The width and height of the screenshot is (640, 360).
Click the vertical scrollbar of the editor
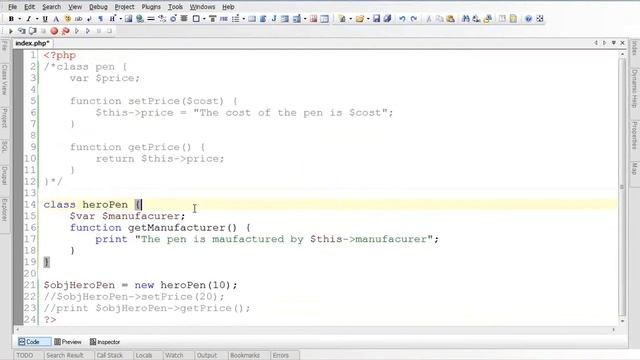(x=622, y=187)
